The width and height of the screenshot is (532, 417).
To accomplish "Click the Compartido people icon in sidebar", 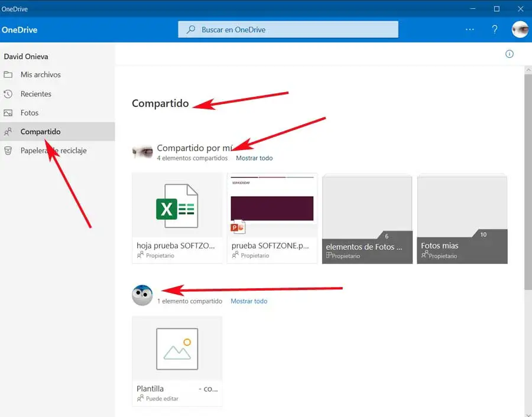I will (x=8, y=132).
